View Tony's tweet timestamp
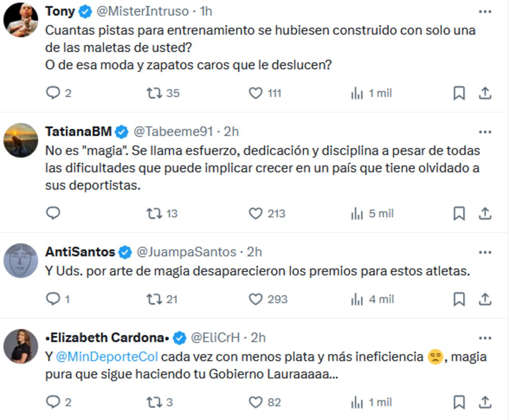 pos(204,11)
